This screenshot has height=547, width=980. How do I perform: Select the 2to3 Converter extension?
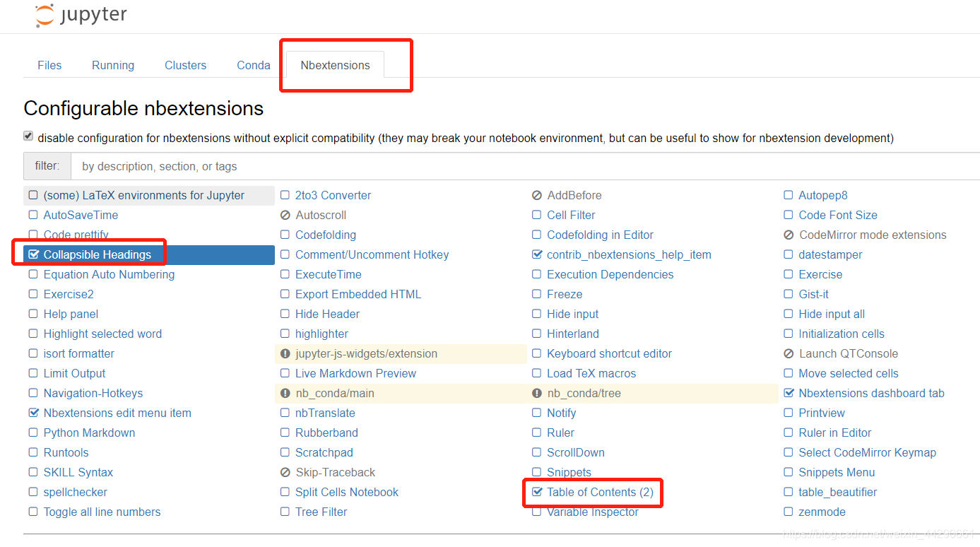pyautogui.click(x=333, y=195)
